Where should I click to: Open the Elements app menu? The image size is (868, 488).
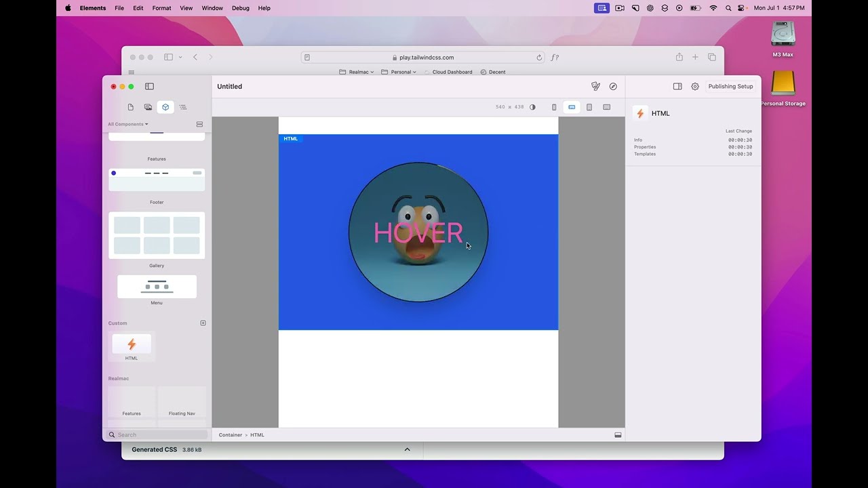pos(93,8)
